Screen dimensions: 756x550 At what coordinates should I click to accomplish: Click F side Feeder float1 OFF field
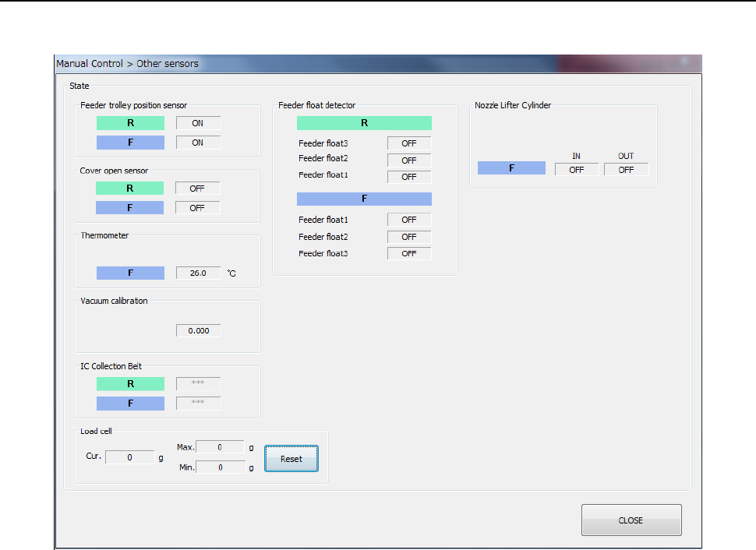[x=409, y=220]
